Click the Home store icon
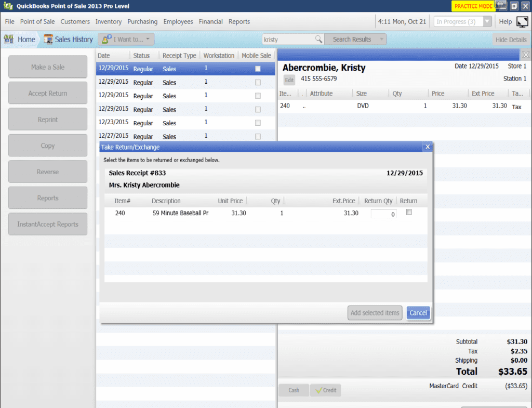532x408 pixels. [x=9, y=40]
